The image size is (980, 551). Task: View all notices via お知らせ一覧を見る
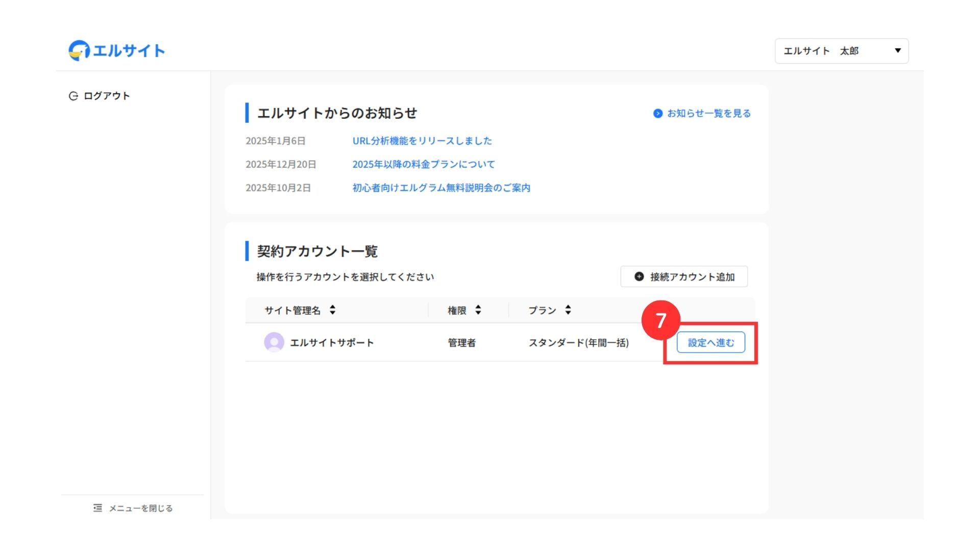tap(709, 113)
